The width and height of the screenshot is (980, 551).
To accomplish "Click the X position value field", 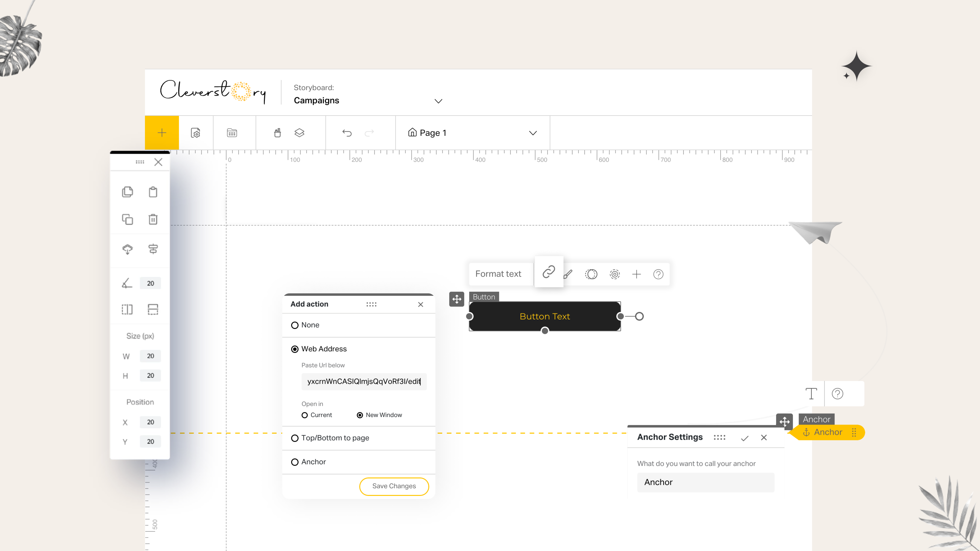I will click(x=150, y=422).
